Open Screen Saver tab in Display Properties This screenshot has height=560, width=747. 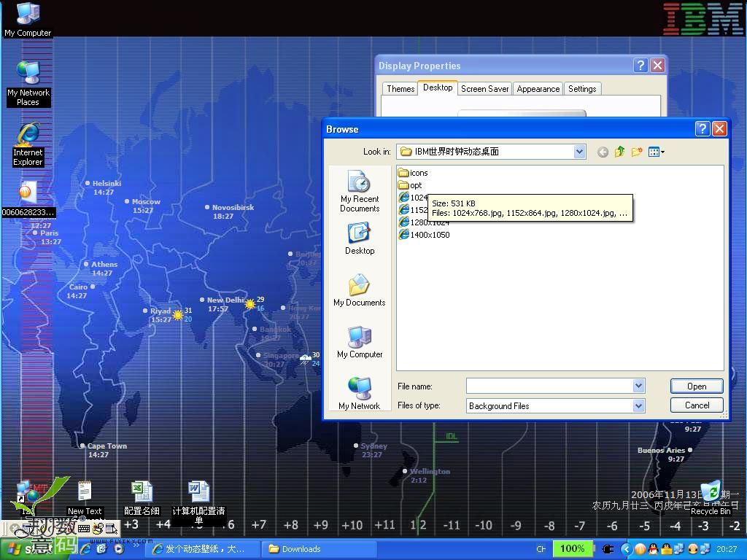coord(485,89)
